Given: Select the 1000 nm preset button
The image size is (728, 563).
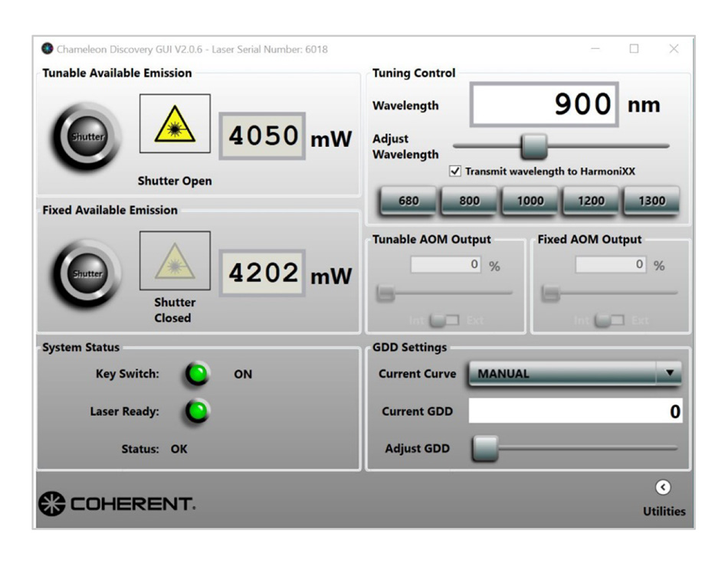Looking at the screenshot, I should [x=530, y=201].
